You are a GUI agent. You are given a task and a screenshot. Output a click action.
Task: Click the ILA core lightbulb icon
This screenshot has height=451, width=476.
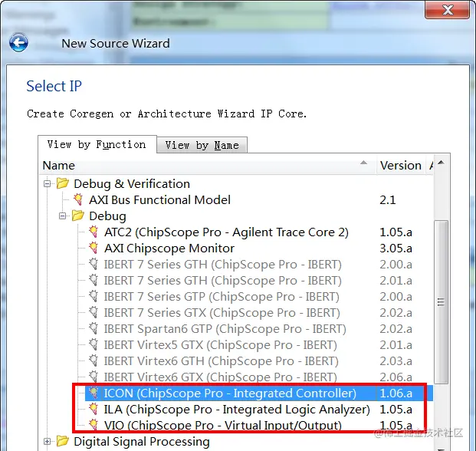click(94, 409)
